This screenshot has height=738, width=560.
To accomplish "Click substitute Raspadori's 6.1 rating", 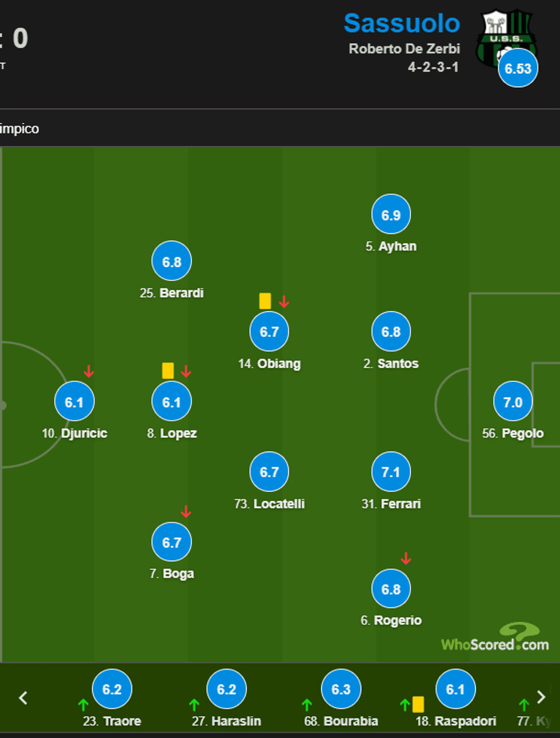I will 455,689.
